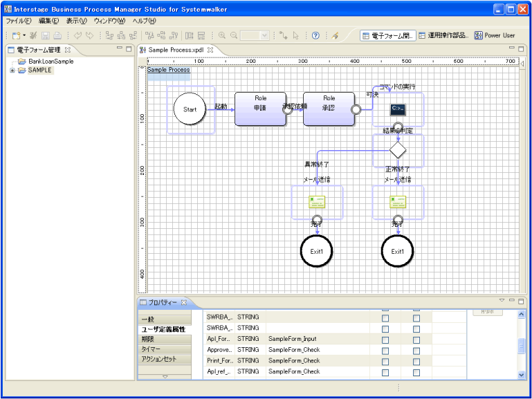This screenshot has width=532, height=399.
Task: Tick the first checkbox in Apl_For.. row
Action: point(385,340)
